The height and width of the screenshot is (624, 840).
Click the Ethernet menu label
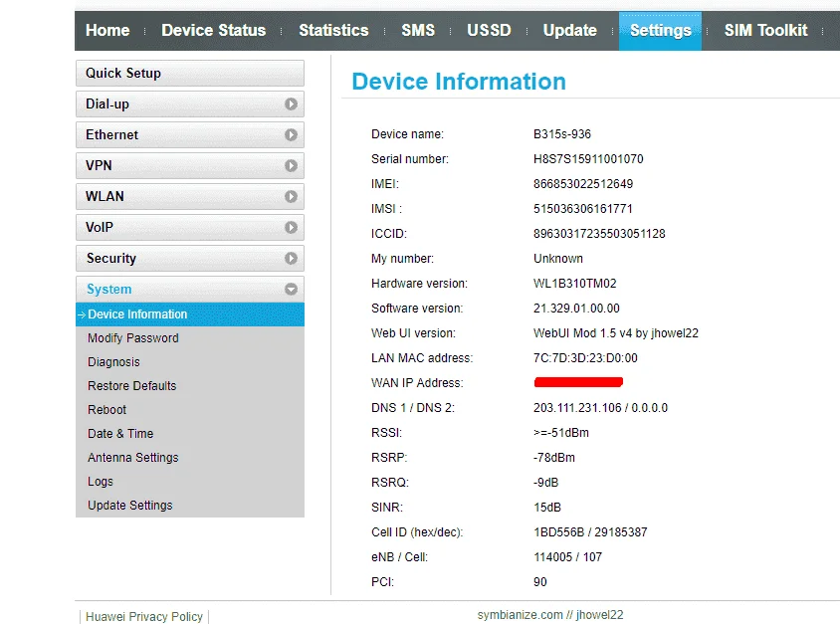pyautogui.click(x=111, y=135)
